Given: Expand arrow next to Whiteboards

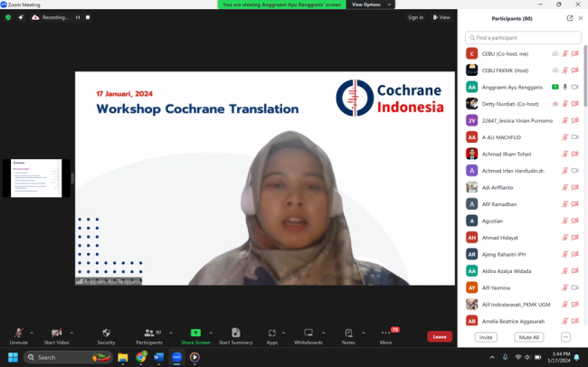Looking at the screenshot, I should coord(323,333).
